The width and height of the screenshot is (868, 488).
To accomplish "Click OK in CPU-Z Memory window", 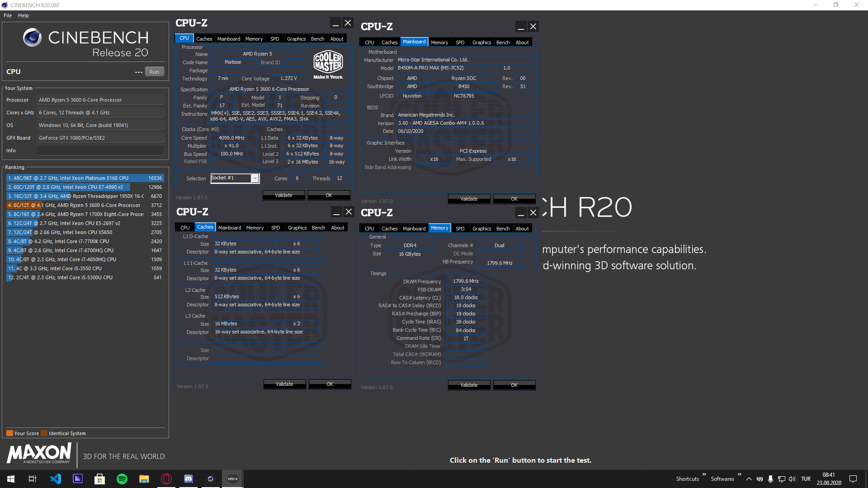I will pyautogui.click(x=514, y=385).
